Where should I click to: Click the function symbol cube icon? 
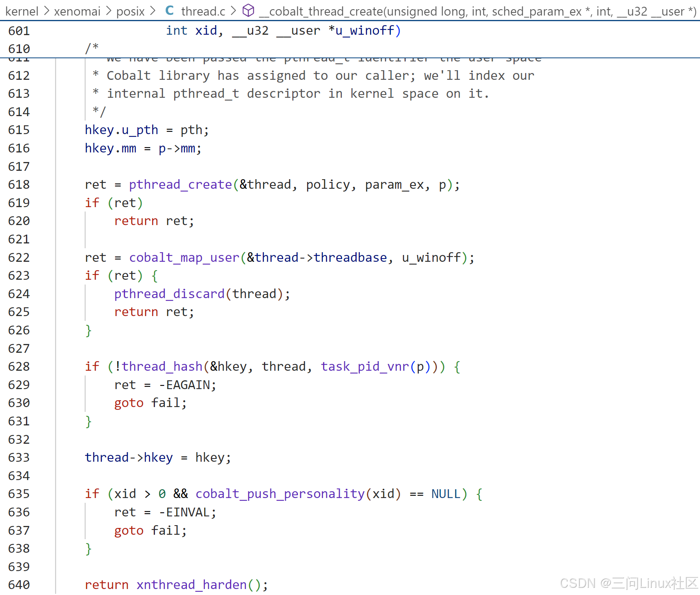[248, 11]
